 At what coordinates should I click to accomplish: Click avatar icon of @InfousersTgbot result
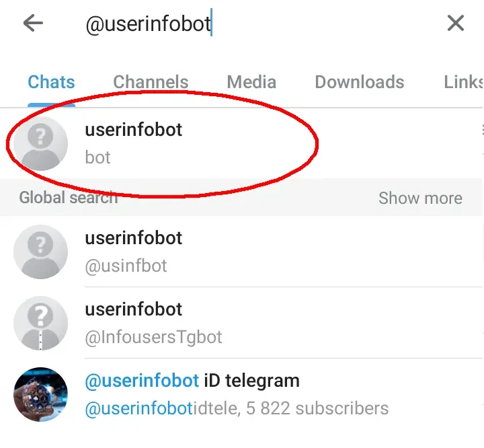click(41, 323)
